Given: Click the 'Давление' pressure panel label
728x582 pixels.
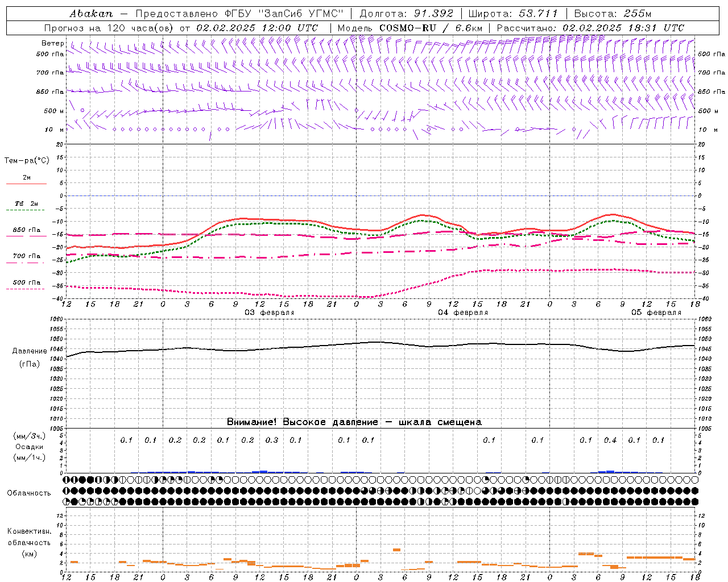Looking at the screenshot, I should click(28, 351).
